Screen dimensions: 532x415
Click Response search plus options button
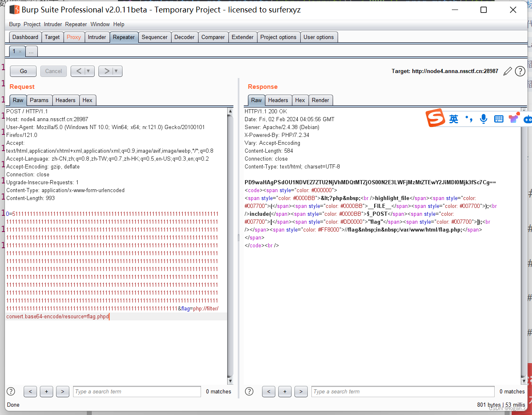tap(285, 391)
